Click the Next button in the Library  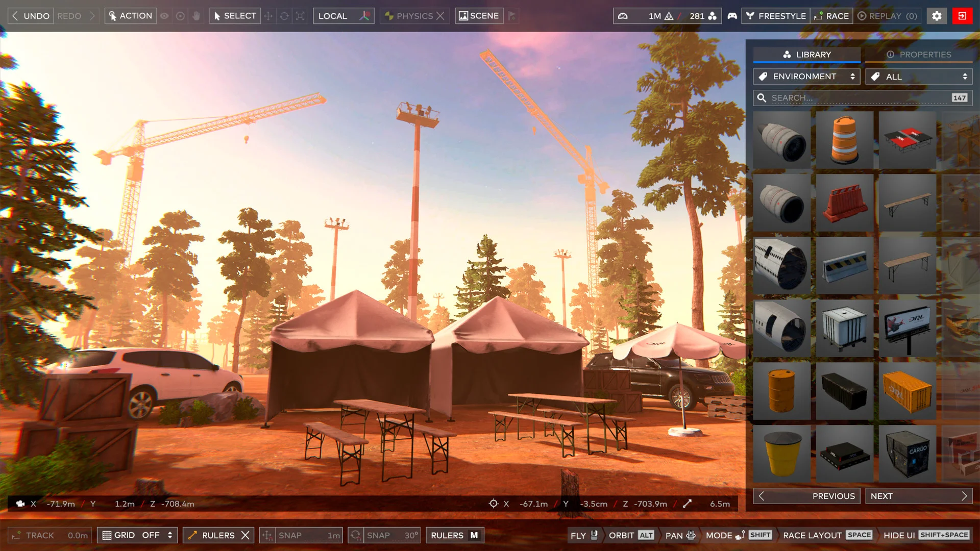[919, 495]
